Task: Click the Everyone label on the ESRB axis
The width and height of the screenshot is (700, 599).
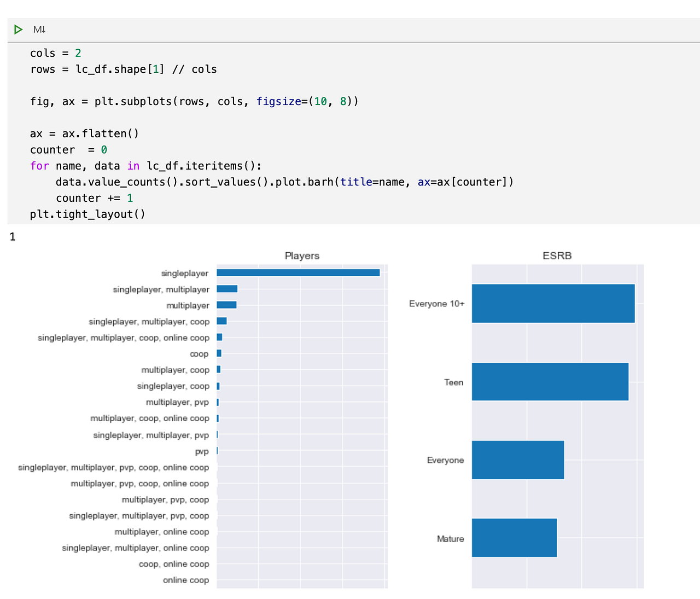Action: (x=445, y=460)
